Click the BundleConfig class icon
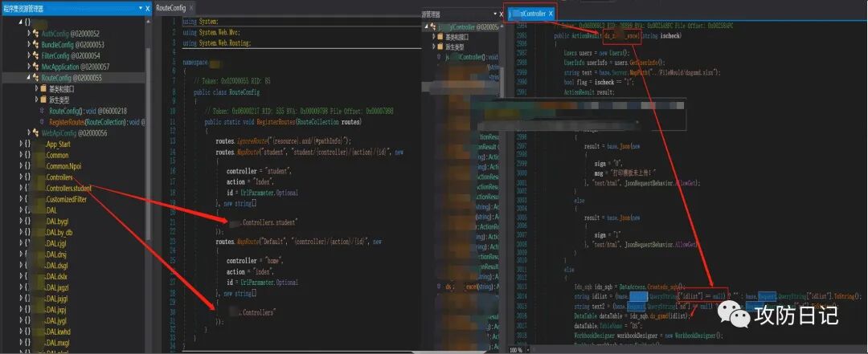 click(36, 45)
